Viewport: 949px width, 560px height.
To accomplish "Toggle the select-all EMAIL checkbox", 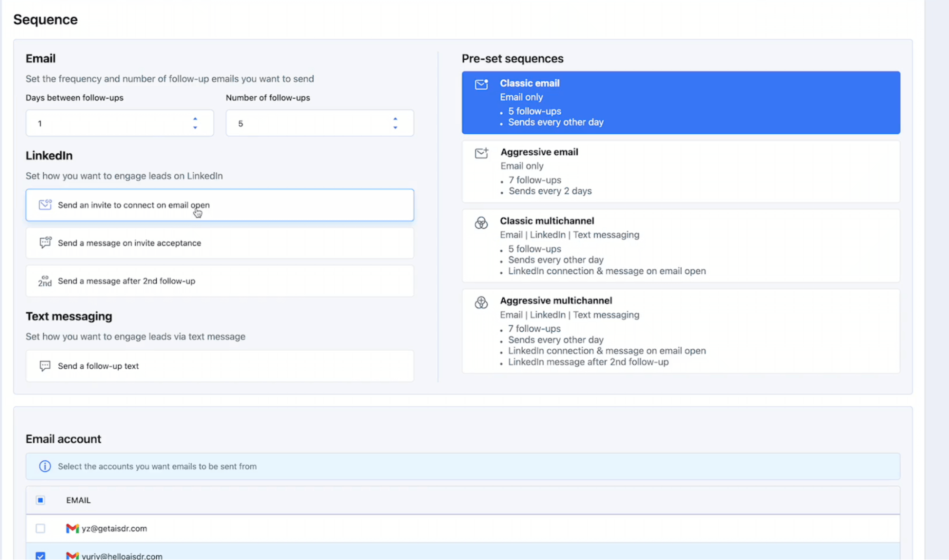I will [41, 500].
